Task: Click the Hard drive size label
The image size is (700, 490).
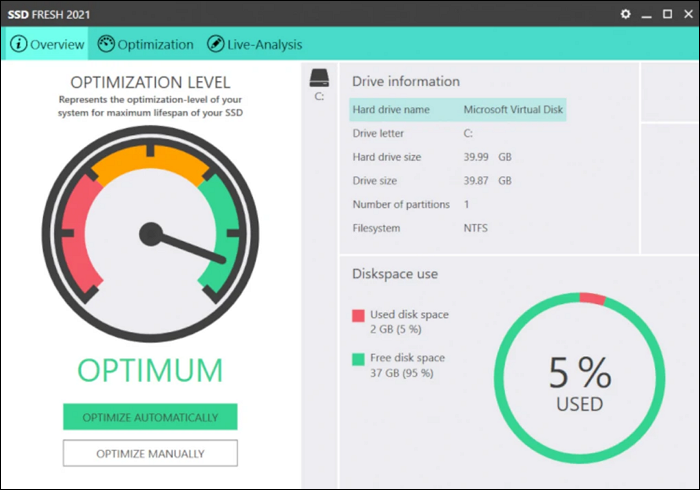Action: [x=387, y=157]
